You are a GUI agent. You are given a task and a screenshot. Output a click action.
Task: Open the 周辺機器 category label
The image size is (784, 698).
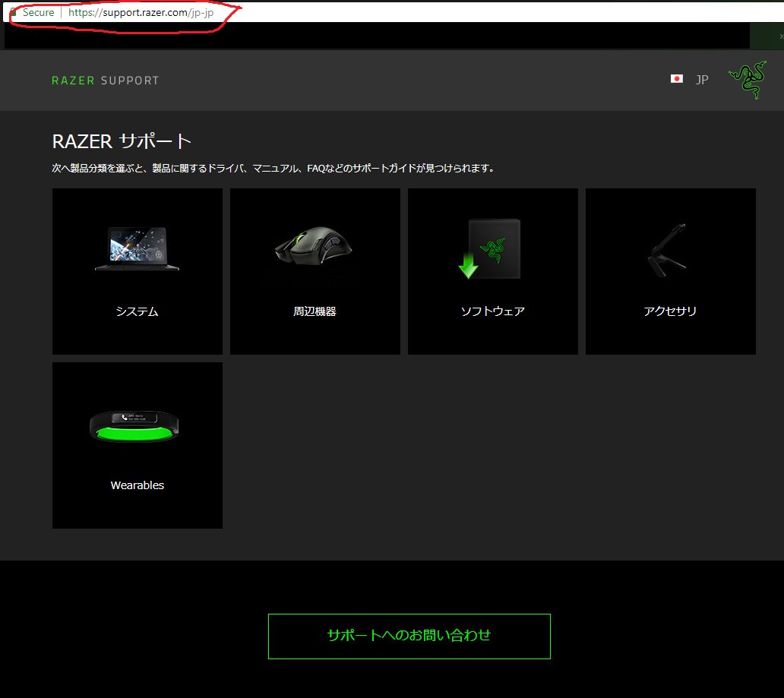click(315, 311)
